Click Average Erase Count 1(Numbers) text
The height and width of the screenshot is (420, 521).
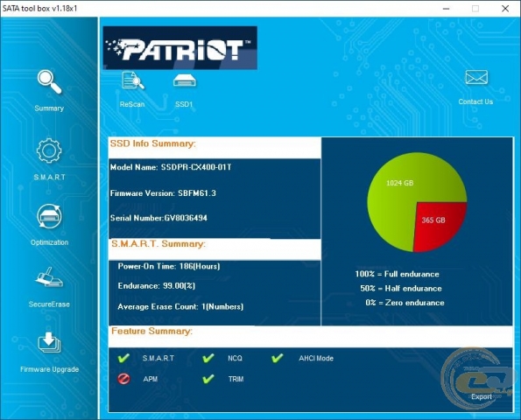click(180, 306)
